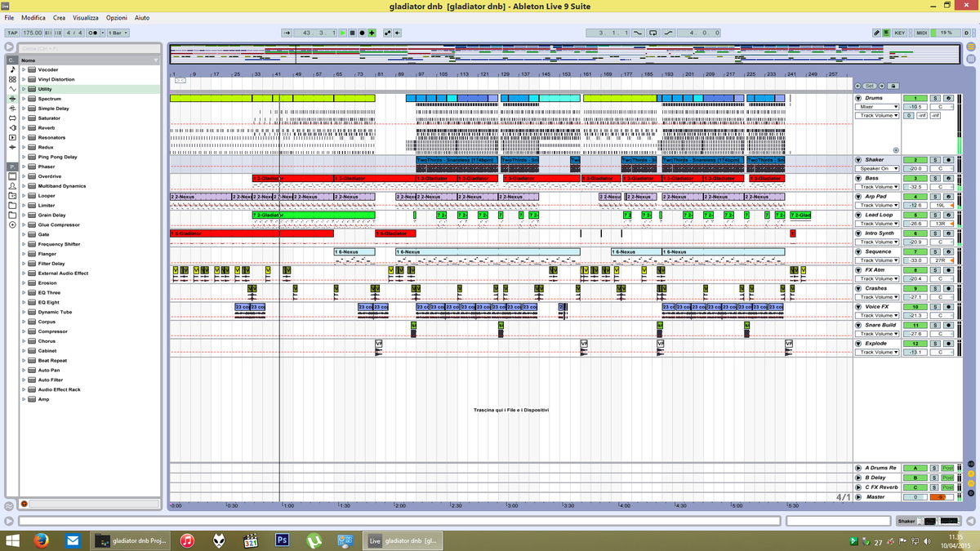Toggle MIDI map mode switch
Screen dimensions: 980x551
921,33
